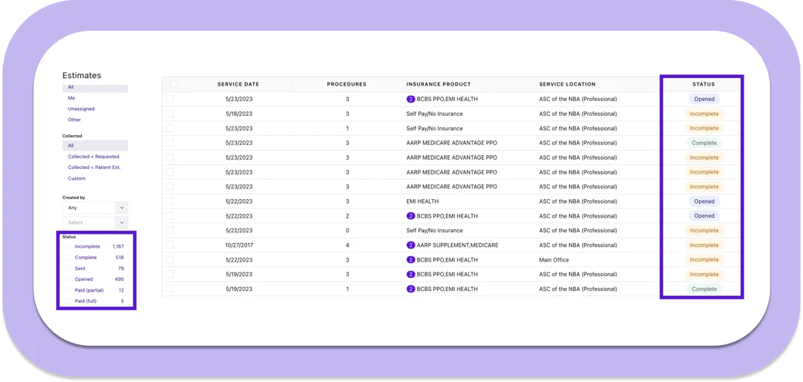Click the 2 badge in the Main Office row
The height and width of the screenshot is (382, 803).
pyautogui.click(x=410, y=260)
